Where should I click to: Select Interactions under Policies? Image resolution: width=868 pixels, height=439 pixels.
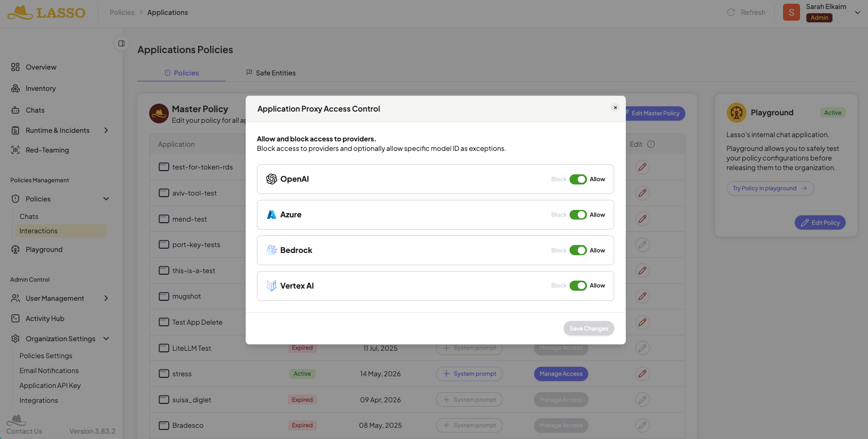pos(61,231)
